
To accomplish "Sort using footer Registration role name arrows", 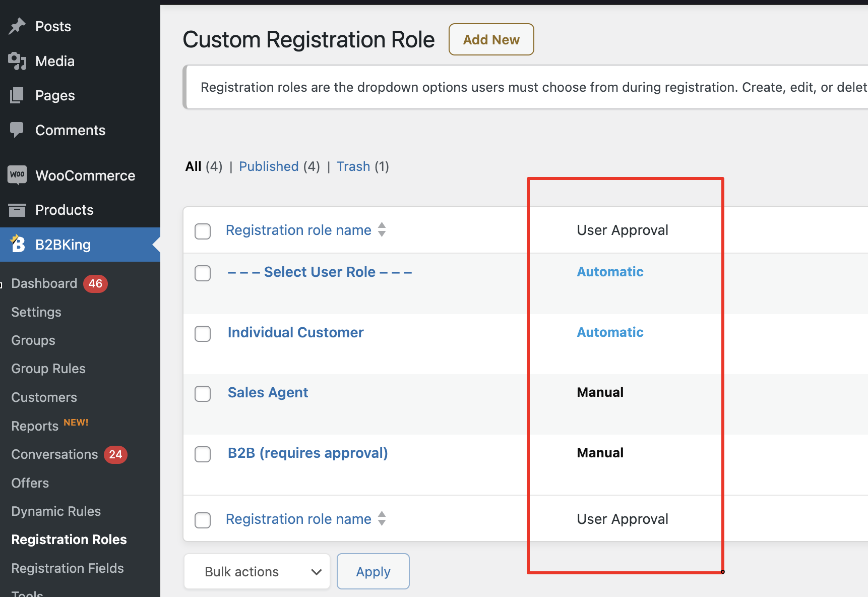I will coord(382,519).
